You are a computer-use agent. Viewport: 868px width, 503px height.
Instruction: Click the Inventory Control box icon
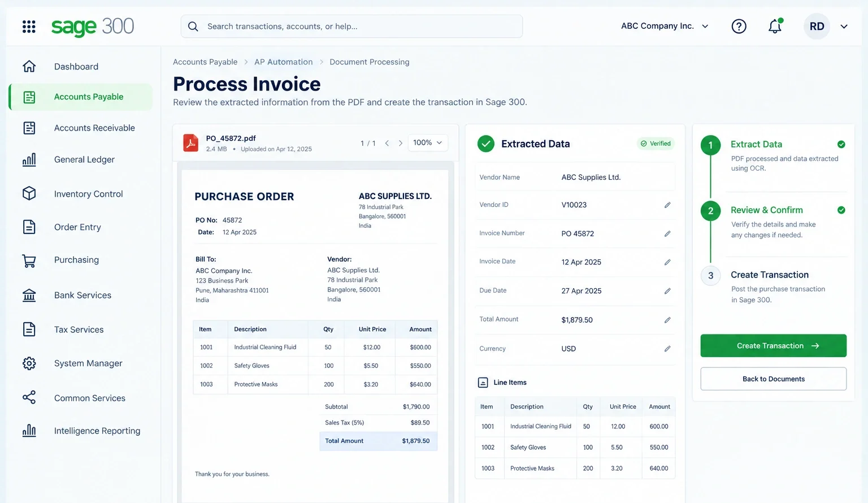pos(29,194)
